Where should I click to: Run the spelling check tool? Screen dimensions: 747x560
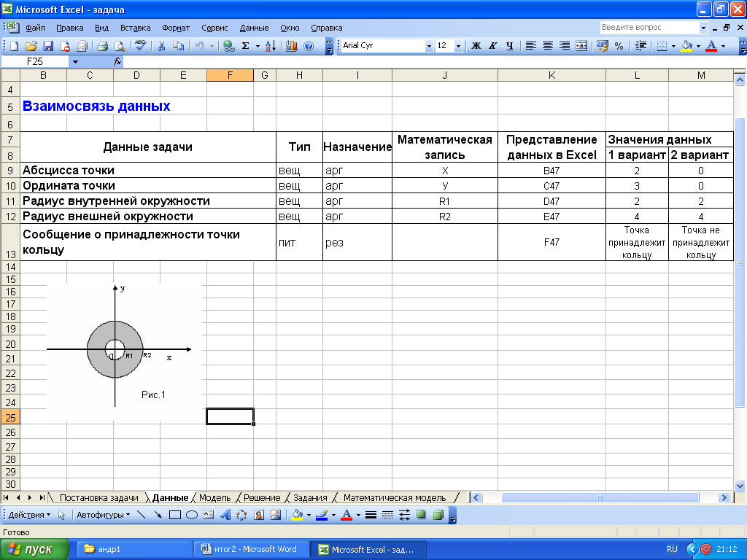pos(140,45)
